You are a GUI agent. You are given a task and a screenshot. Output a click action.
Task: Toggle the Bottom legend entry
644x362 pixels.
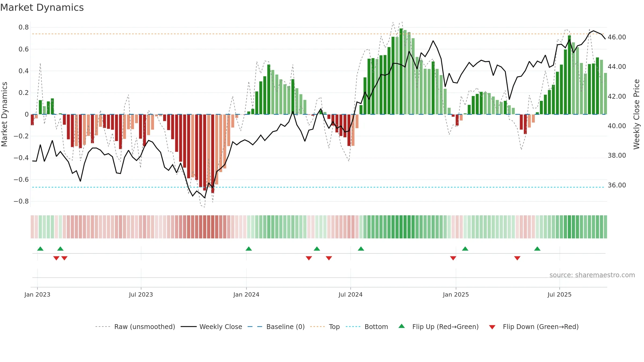[x=367, y=327]
